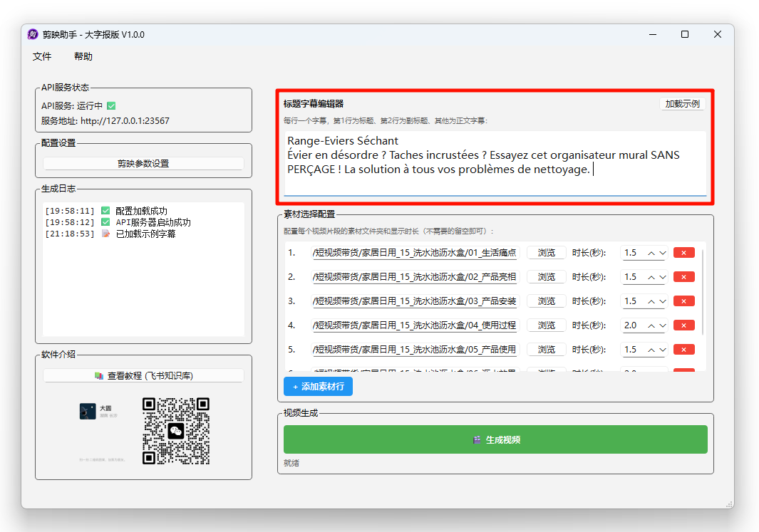Click the app logo in title bar
Screen dimensions: 759x532
pos(33,35)
